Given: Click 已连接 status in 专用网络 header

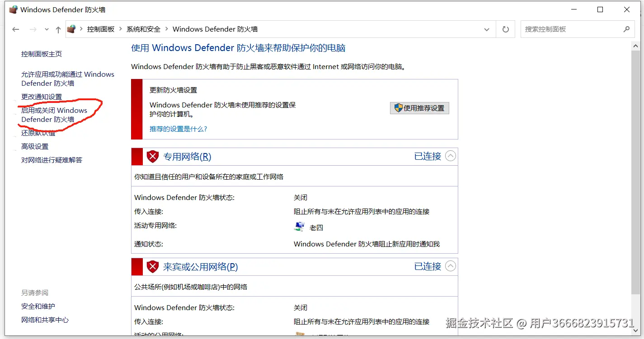Looking at the screenshot, I should [428, 156].
